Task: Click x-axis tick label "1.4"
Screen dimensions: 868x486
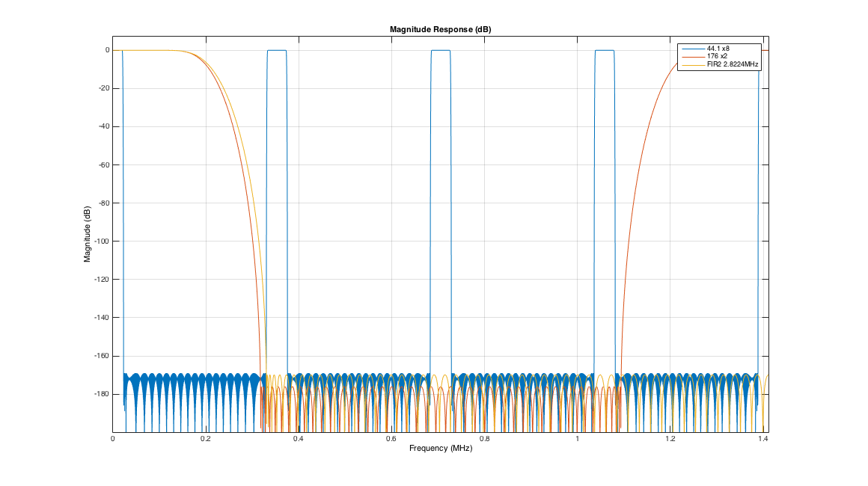Action: click(x=763, y=438)
